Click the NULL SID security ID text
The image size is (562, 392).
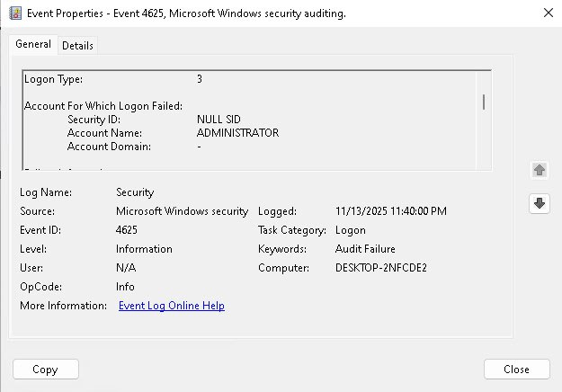[x=219, y=120]
